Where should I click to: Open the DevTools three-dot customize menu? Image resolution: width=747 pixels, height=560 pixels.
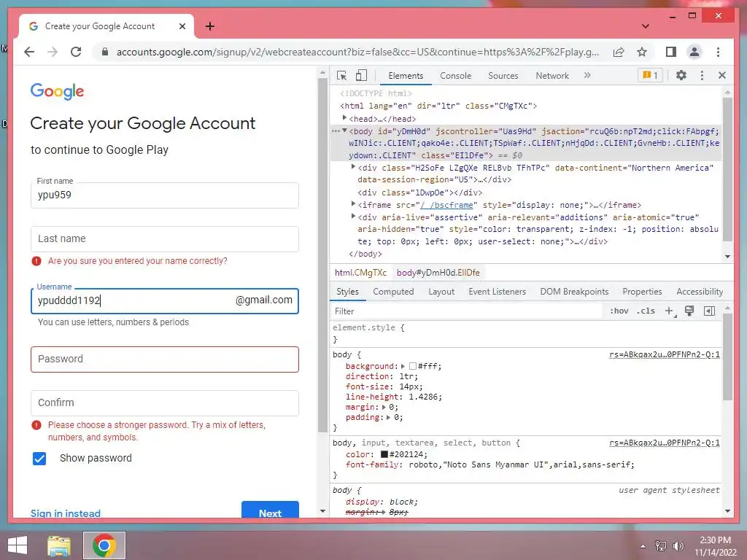coord(702,75)
